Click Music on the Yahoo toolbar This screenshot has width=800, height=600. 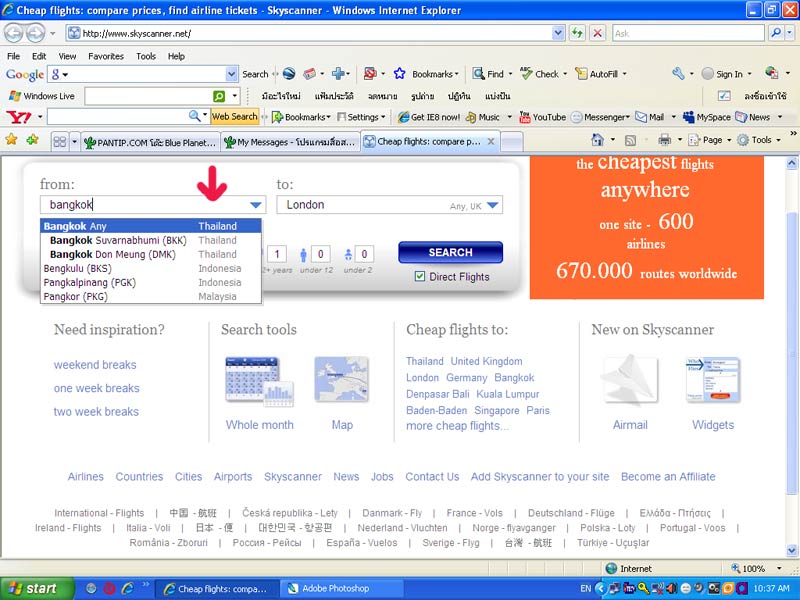pos(483,117)
